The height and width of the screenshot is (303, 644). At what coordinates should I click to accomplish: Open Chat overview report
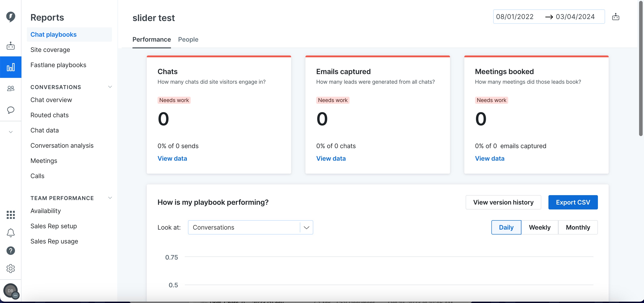pyautogui.click(x=51, y=100)
